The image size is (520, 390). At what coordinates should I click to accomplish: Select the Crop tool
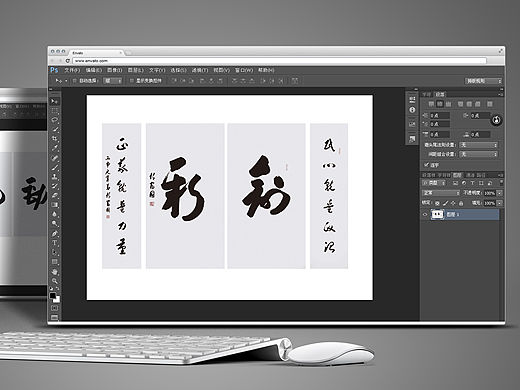coord(54,138)
